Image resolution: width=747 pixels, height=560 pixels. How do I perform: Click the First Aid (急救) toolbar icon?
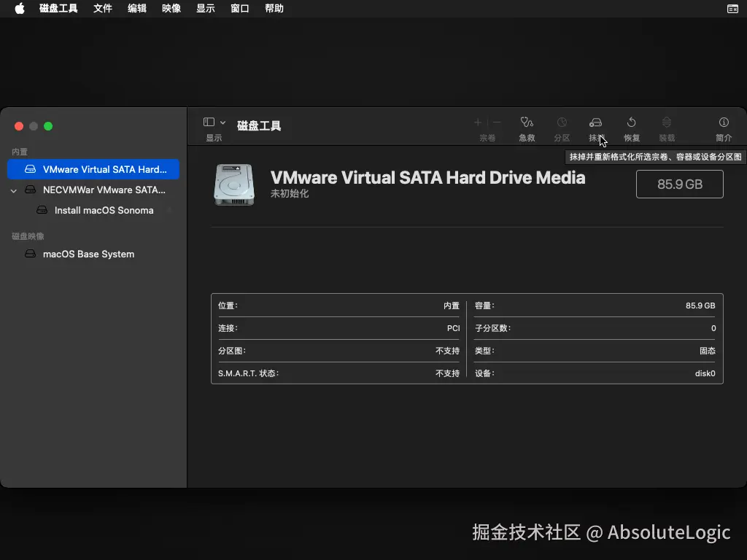click(527, 122)
